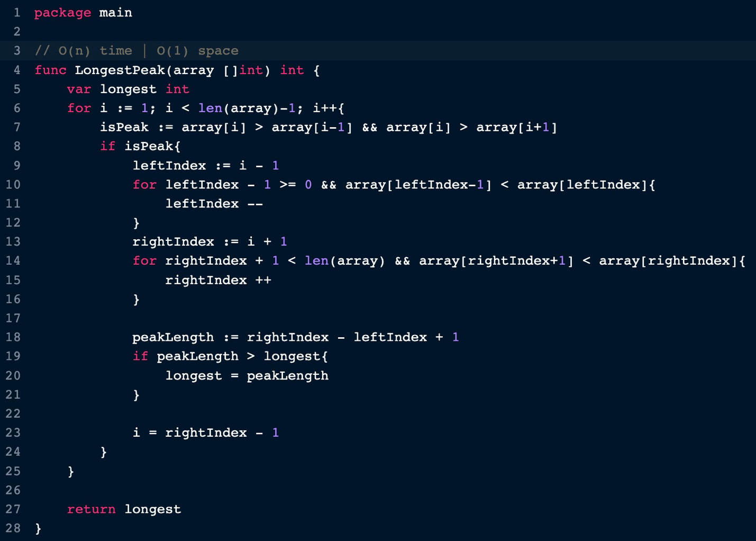Click line number 3 in the gutter
Image resolution: width=756 pixels, height=541 pixels.
pos(17,51)
